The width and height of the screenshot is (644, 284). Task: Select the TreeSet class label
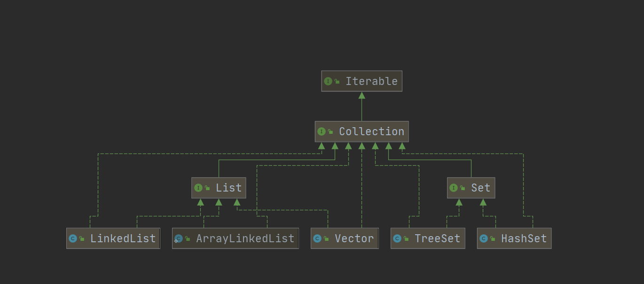pos(437,238)
